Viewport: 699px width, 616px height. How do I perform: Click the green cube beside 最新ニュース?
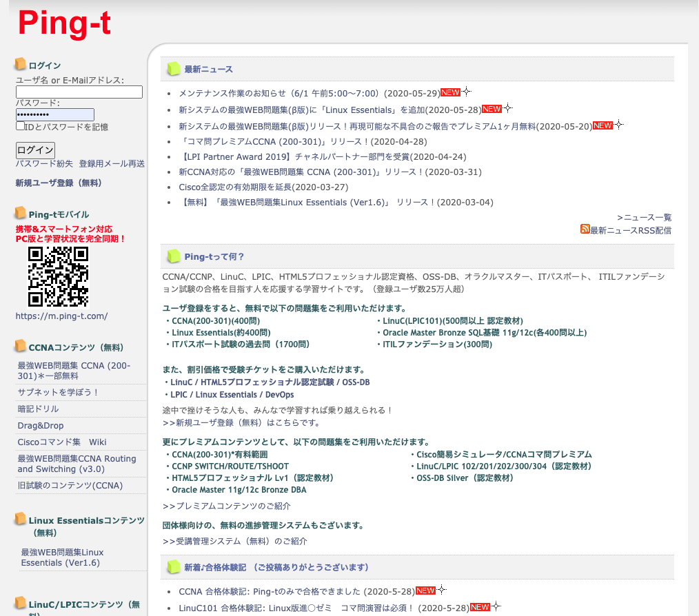[x=174, y=69]
